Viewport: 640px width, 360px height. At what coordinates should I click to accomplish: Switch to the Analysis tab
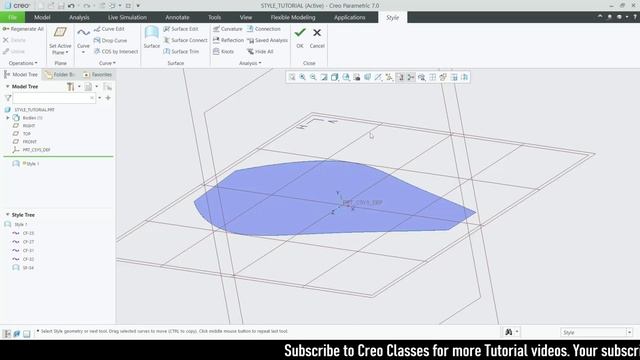79,17
